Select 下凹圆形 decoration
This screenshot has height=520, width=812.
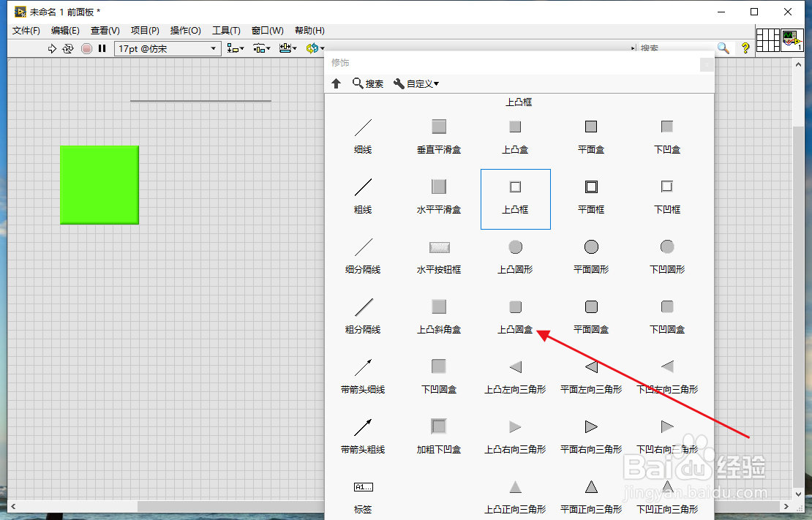[x=667, y=257]
